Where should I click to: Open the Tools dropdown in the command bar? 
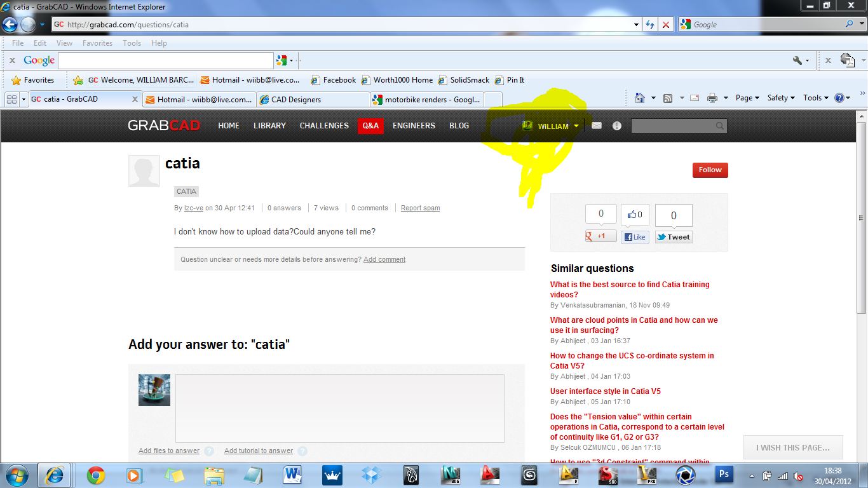tap(815, 98)
